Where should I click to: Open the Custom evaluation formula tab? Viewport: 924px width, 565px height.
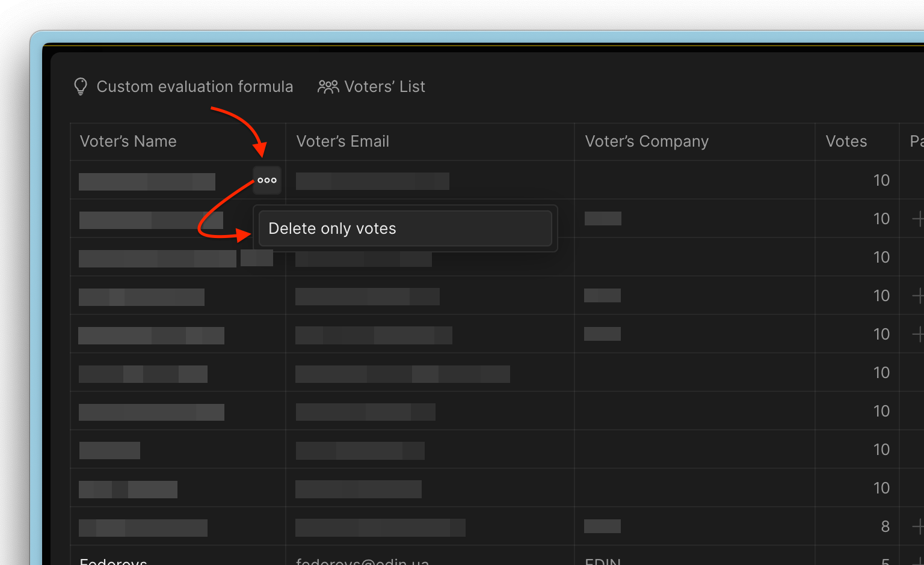pyautogui.click(x=194, y=87)
